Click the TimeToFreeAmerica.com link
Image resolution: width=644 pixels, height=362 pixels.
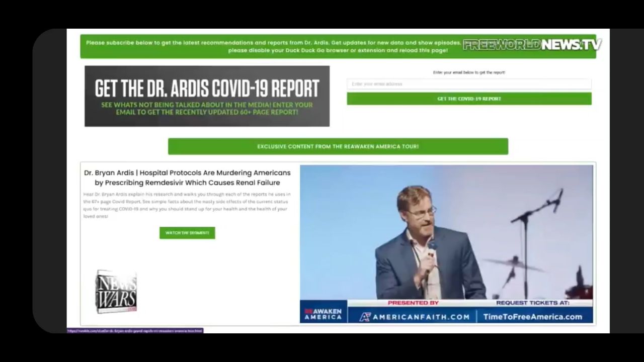532,317
